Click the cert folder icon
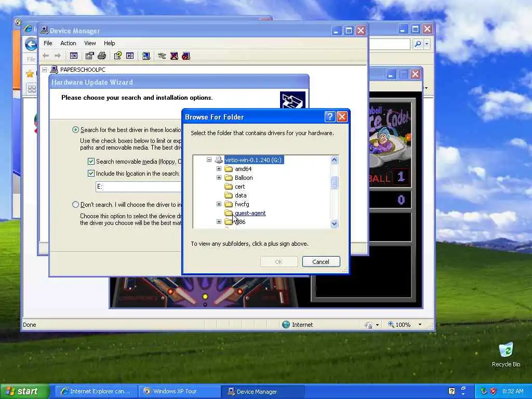Screen dimensions: 532x399 point(229,187)
